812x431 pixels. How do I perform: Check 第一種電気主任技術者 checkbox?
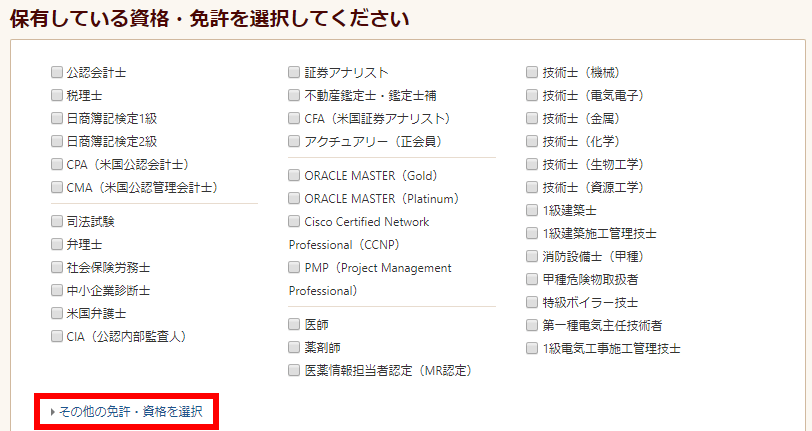click(532, 325)
